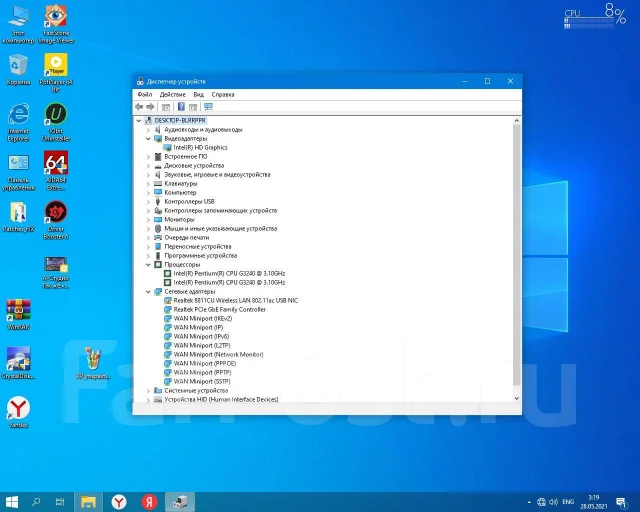This screenshot has height=512, width=640.
Task: Select first Intel Pentium CPU G3240 entry
Action: (229, 273)
